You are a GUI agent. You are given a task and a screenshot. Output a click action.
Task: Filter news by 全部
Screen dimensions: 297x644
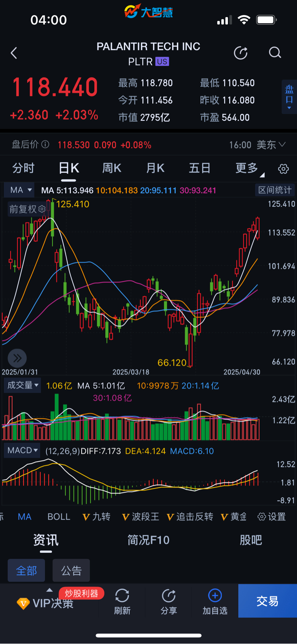[x=26, y=570]
